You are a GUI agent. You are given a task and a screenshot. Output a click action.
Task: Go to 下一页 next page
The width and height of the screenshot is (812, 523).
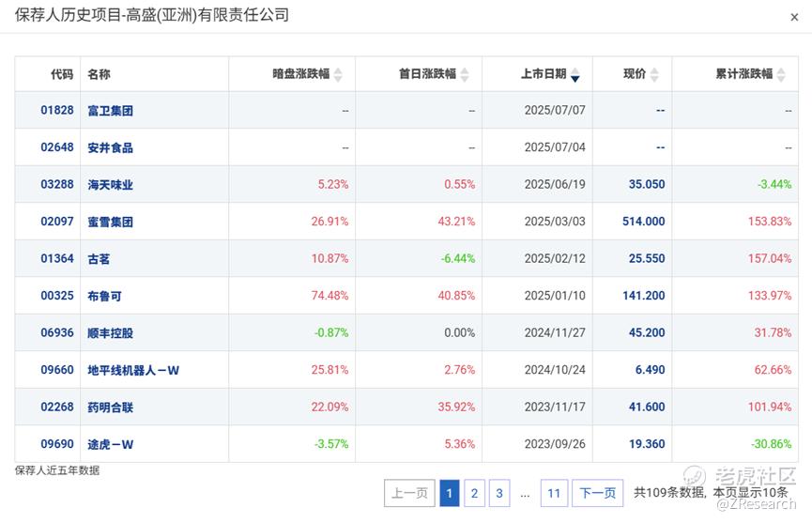click(x=598, y=493)
